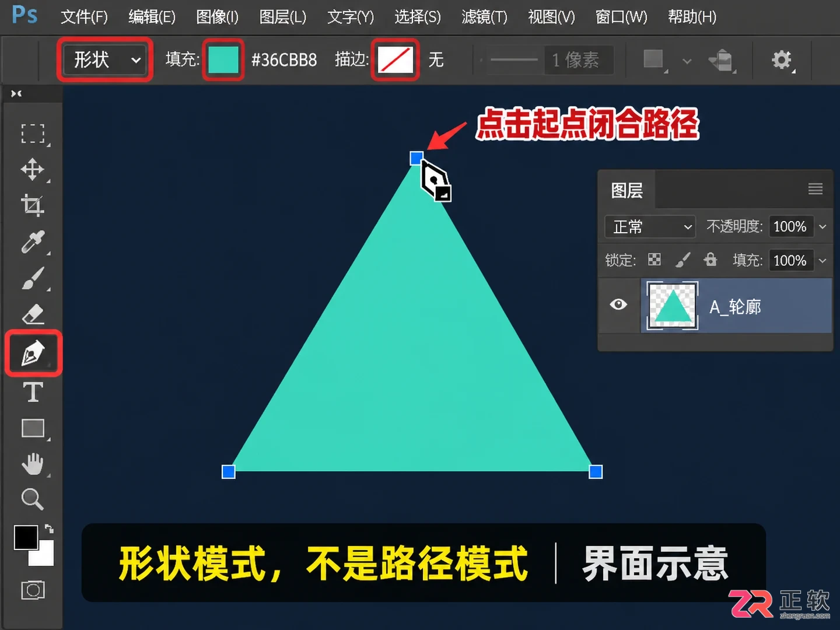Open the 图层(L) menu
840x630 pixels.
click(283, 17)
